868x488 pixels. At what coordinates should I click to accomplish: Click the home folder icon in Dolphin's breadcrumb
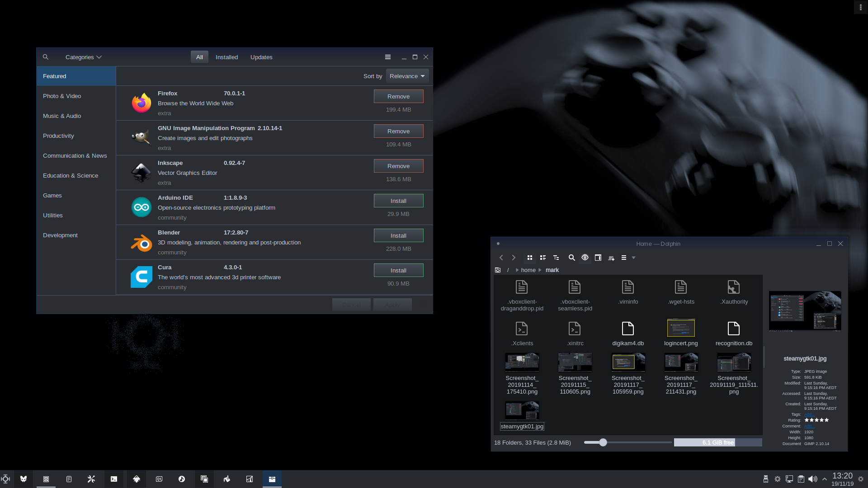(x=498, y=270)
